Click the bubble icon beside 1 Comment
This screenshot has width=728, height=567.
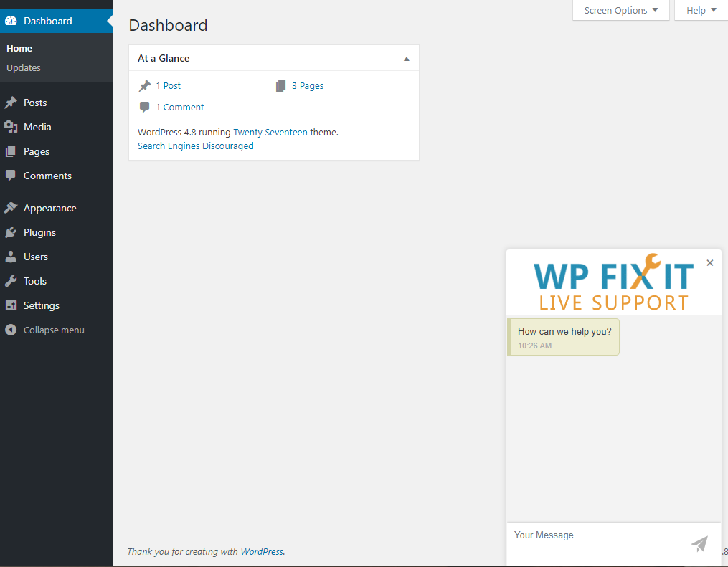145,108
